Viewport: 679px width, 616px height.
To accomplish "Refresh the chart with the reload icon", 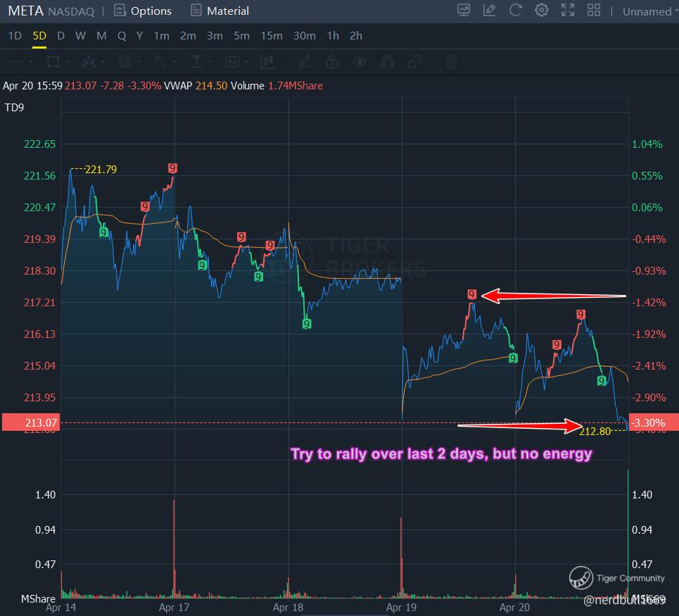I will point(515,11).
